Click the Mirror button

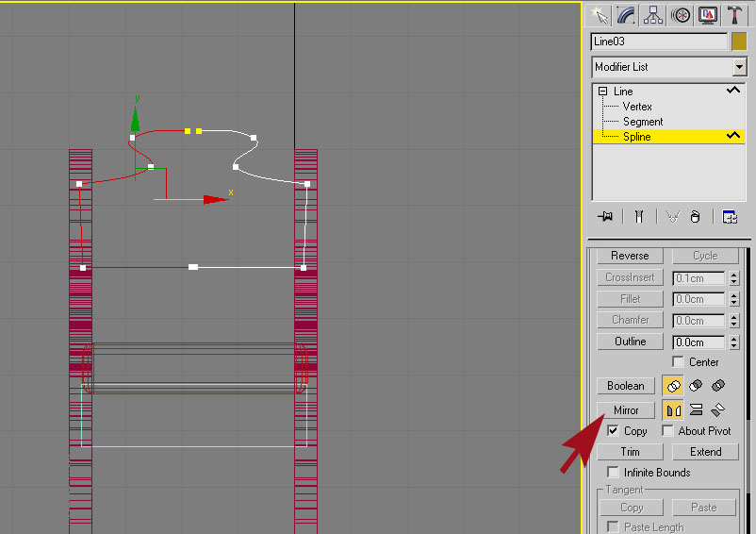pyautogui.click(x=625, y=410)
